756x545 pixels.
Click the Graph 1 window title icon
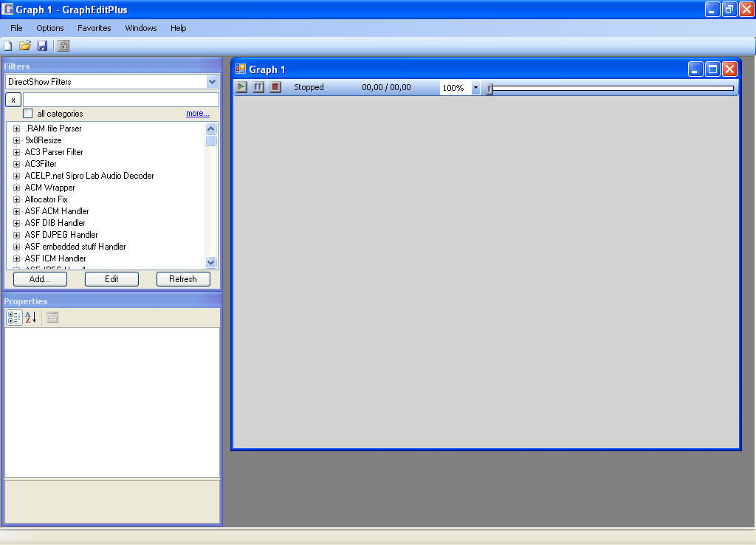[x=241, y=69]
